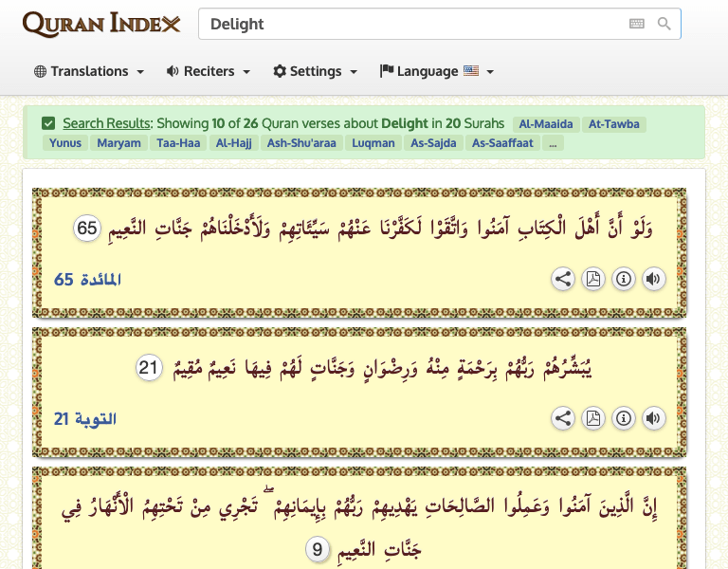Click the Quran Index logo
The height and width of the screenshot is (569, 728).
[x=101, y=24]
